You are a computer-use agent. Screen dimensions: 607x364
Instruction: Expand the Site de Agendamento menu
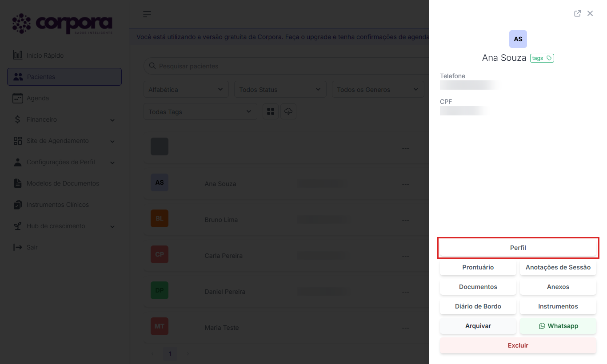pos(64,141)
